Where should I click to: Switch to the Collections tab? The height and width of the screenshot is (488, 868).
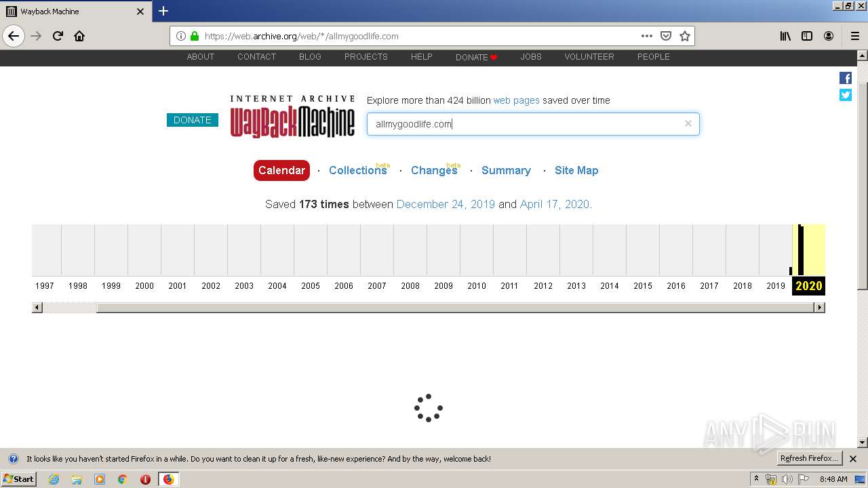[358, 170]
